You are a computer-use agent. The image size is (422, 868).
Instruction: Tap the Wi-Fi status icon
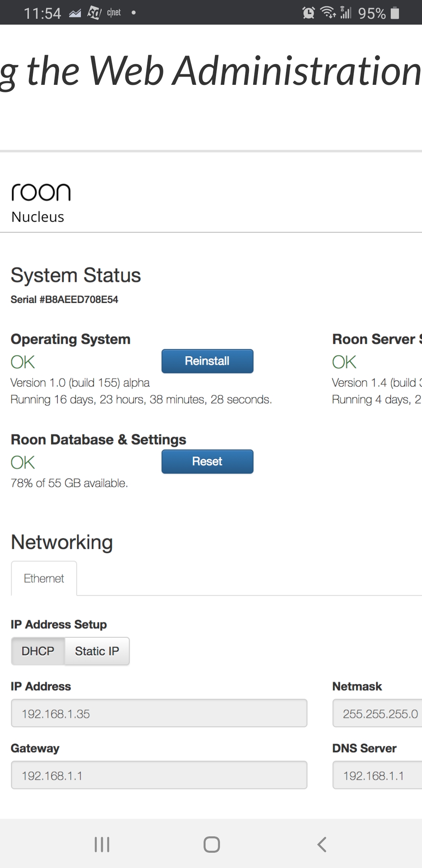pos(328,13)
